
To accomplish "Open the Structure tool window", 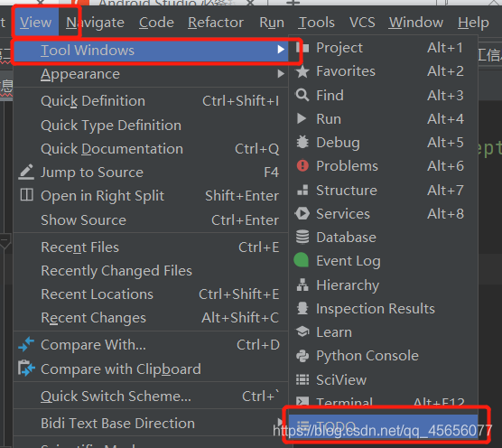I will (x=383, y=191).
